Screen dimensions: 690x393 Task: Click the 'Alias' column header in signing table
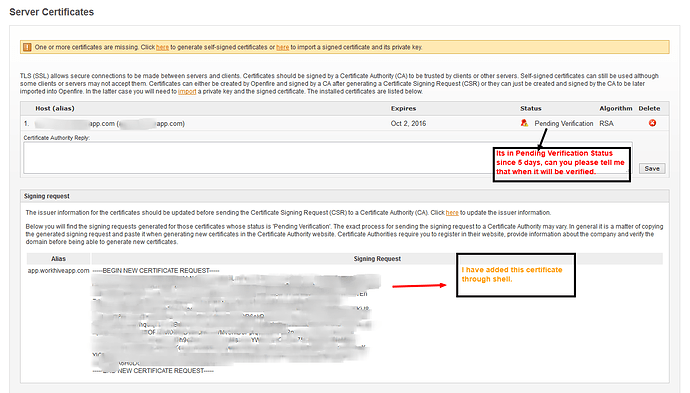pyautogui.click(x=58, y=259)
